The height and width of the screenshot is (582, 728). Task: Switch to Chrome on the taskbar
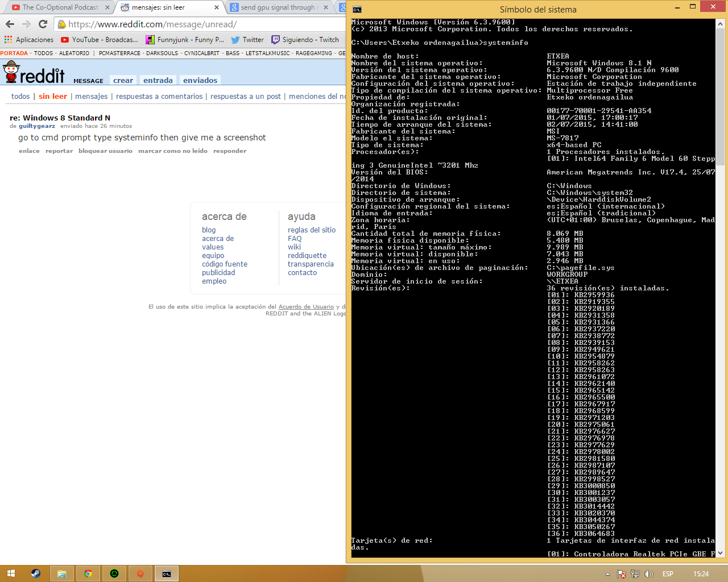(x=88, y=573)
